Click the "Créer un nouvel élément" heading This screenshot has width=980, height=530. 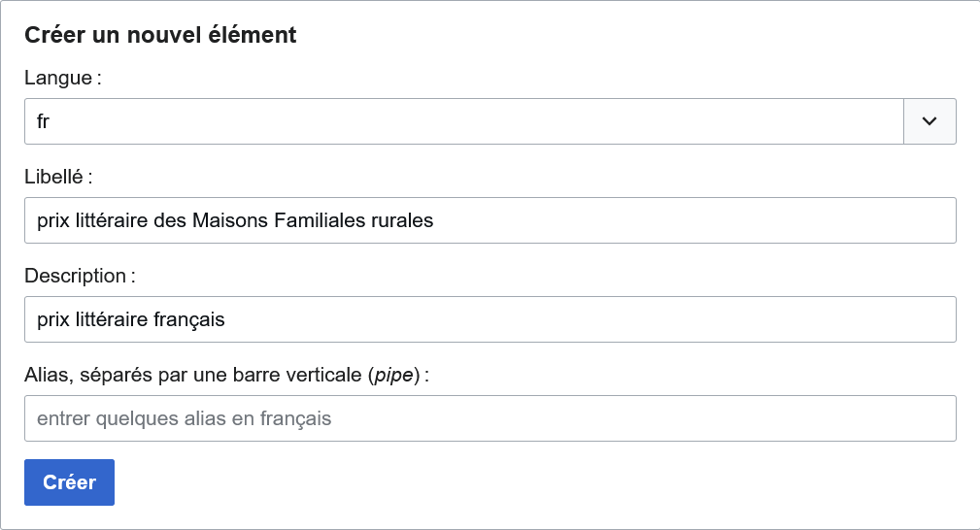(160, 36)
